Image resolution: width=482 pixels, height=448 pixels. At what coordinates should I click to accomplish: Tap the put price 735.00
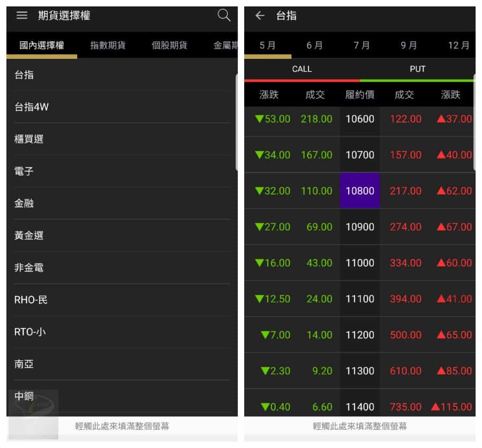pos(405,407)
